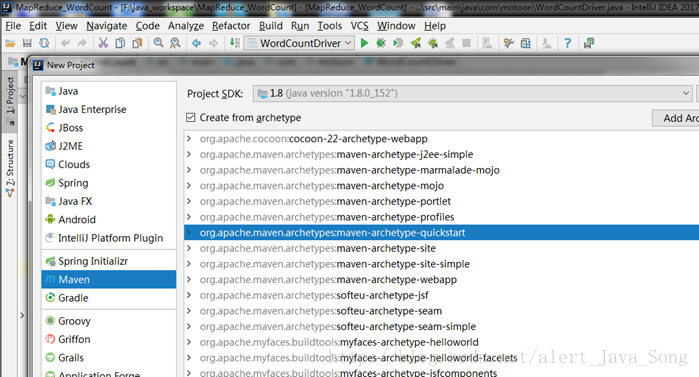
Task: Click the Run with Coverage icon
Action: pyautogui.click(x=398, y=43)
